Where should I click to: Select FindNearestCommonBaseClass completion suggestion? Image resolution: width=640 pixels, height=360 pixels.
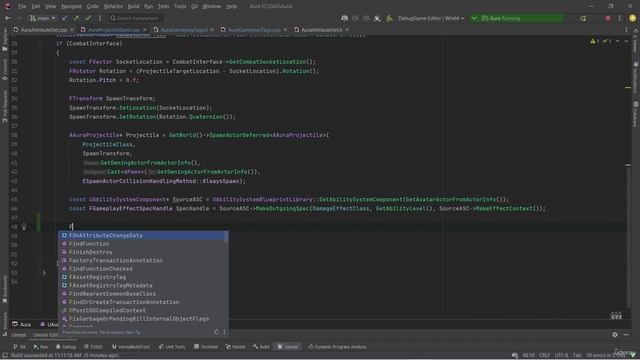(x=141, y=294)
